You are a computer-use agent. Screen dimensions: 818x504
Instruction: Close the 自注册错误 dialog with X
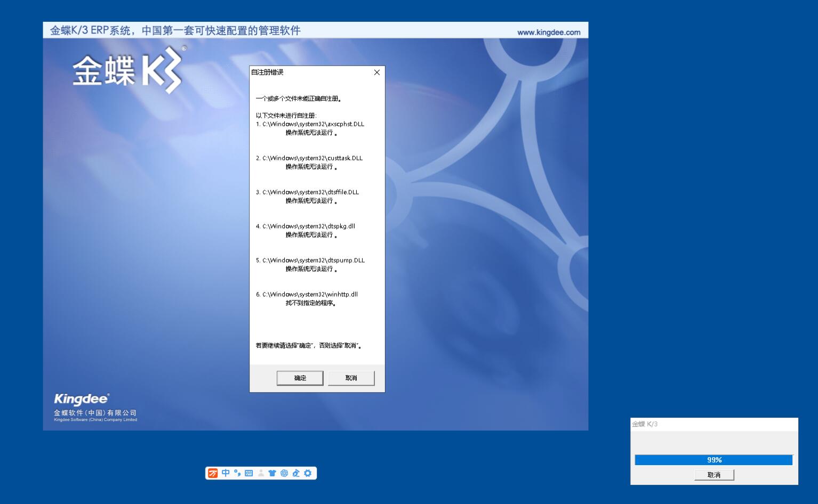pos(377,72)
